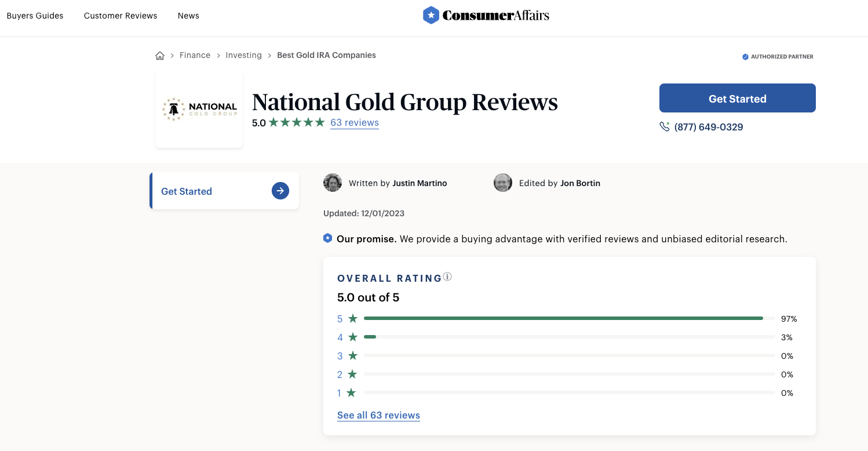Click the header star rating icons

click(x=297, y=122)
